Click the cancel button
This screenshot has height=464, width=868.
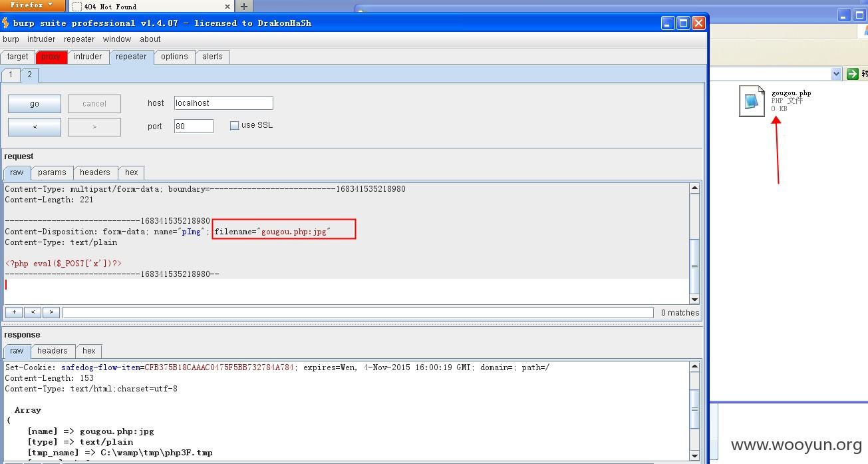click(94, 104)
